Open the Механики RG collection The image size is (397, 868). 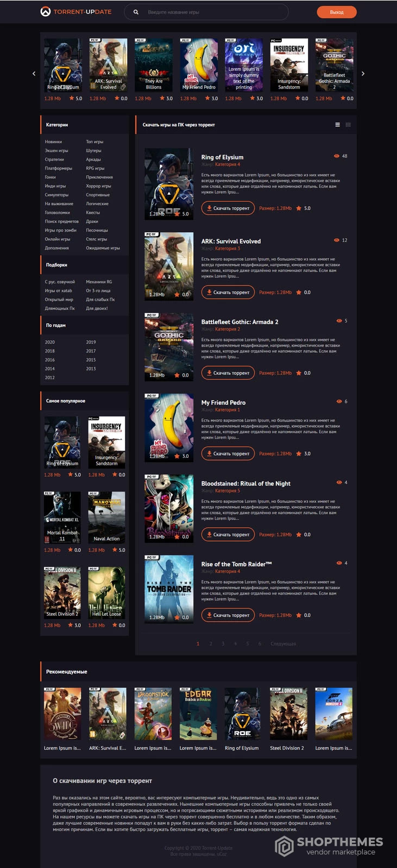99,282
